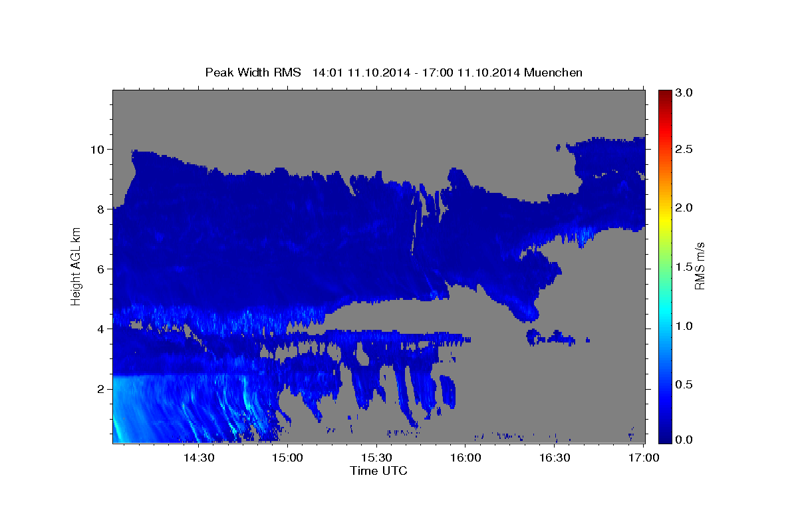Click the height tick label 10
The height and width of the screenshot is (532, 798).
point(99,149)
